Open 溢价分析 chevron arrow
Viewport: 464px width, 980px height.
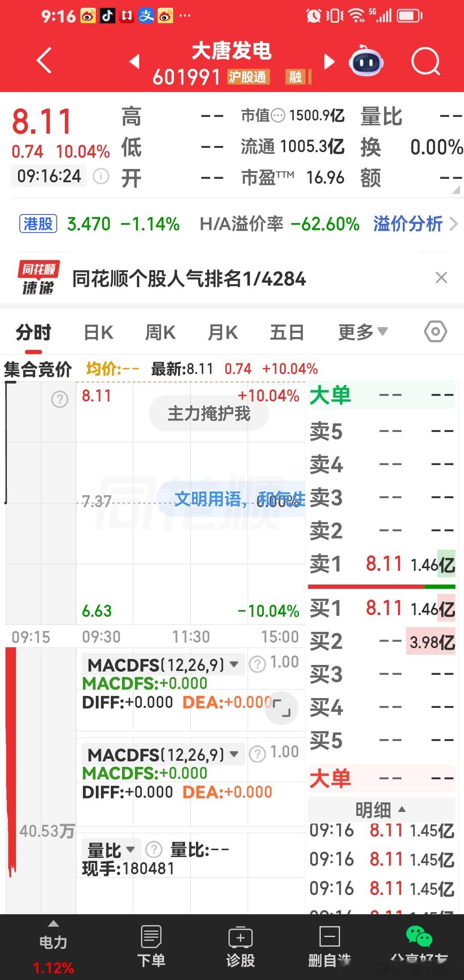pyautogui.click(x=453, y=224)
